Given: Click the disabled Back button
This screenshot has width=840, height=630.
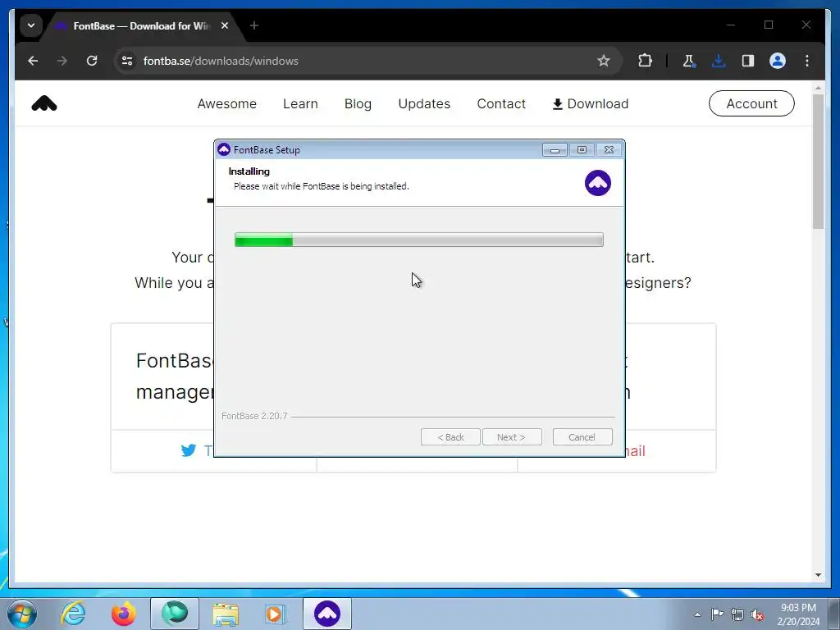Looking at the screenshot, I should (x=450, y=437).
